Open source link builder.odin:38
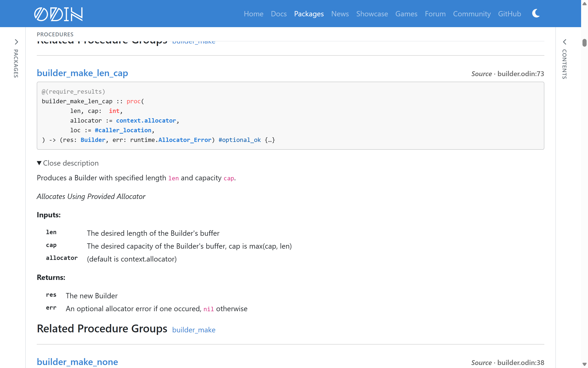Image resolution: width=588 pixels, height=368 pixels. [x=521, y=363]
